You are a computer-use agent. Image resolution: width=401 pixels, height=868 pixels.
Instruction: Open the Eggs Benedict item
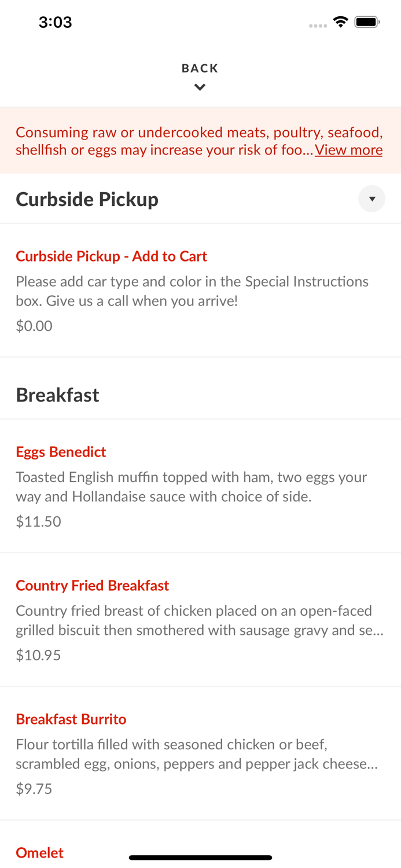61,452
